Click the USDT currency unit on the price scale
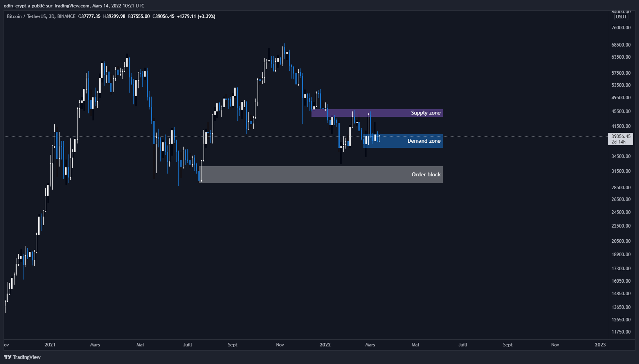The height and width of the screenshot is (364, 639). (x=621, y=17)
